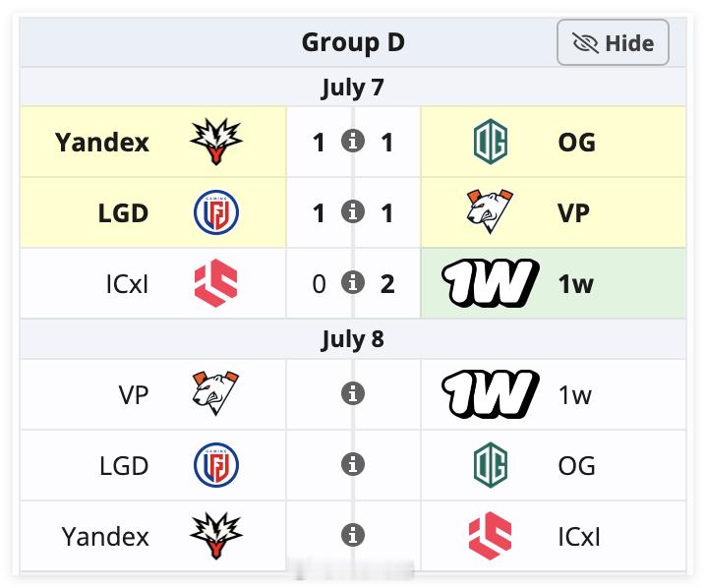Open info for LGD vs VP match

click(x=353, y=212)
